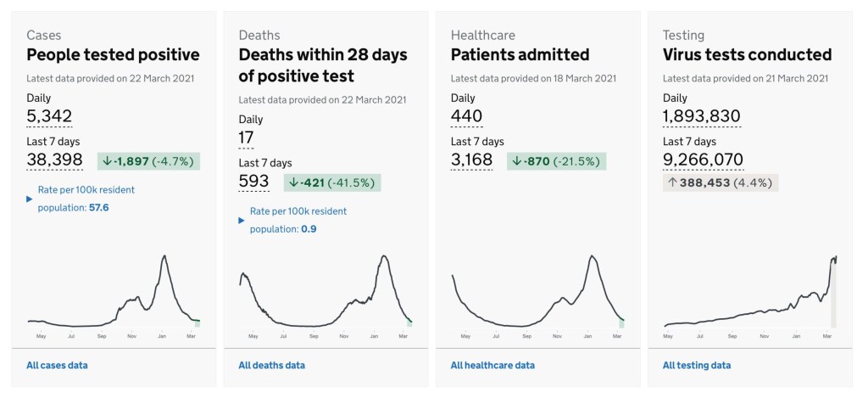868x398 pixels.
Task: Open All cases data link
Action: tap(57, 366)
